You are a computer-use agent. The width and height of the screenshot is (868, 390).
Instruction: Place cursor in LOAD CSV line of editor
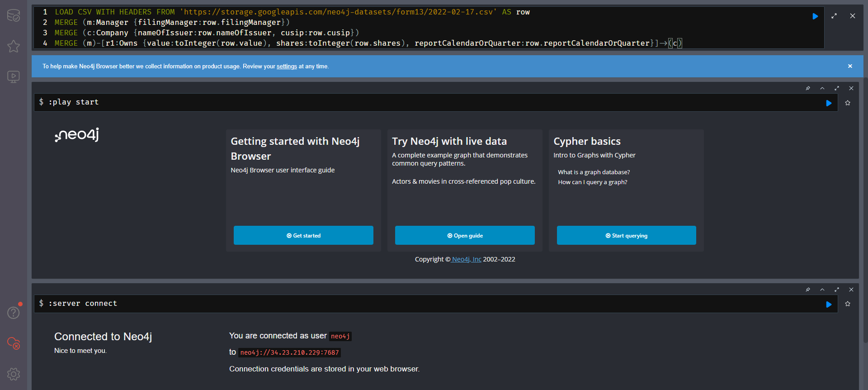click(292, 12)
